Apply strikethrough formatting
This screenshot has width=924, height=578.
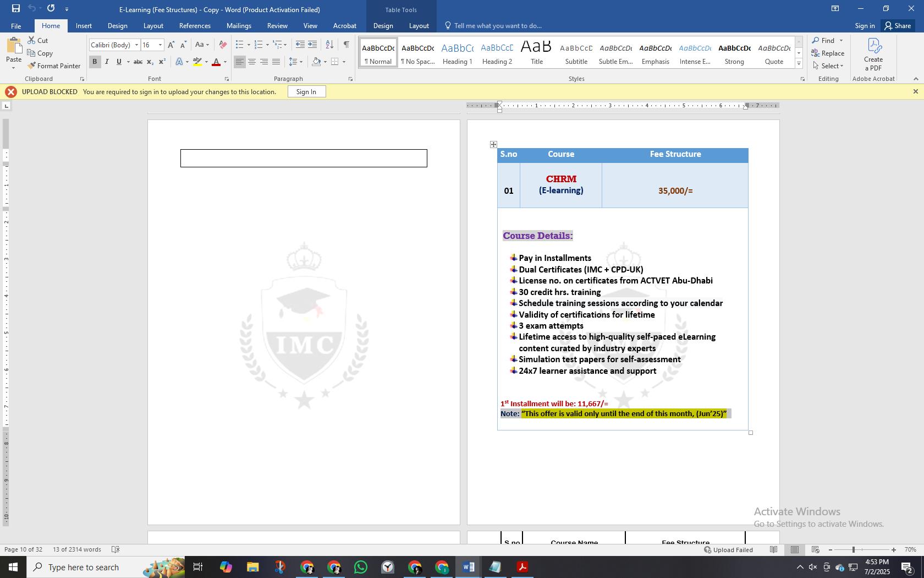click(x=138, y=62)
